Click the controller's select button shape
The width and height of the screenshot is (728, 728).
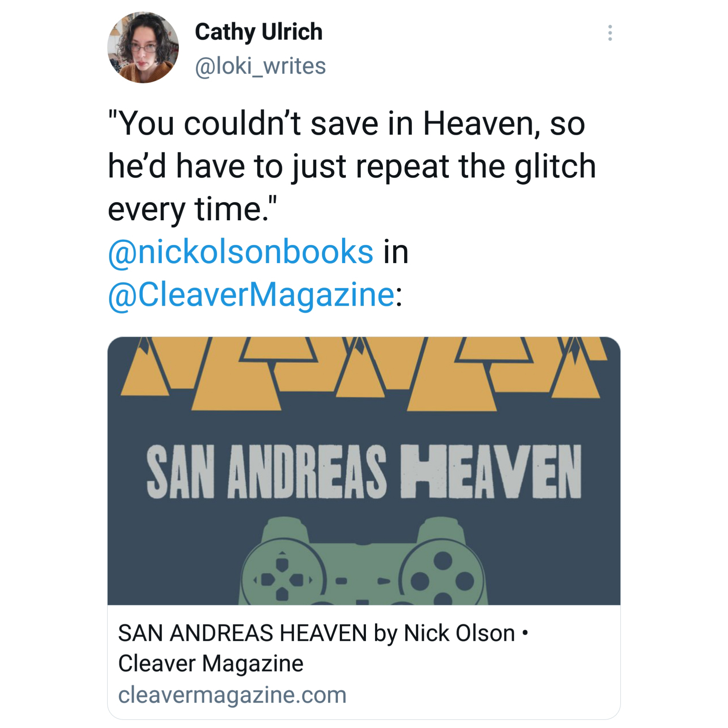(341, 581)
